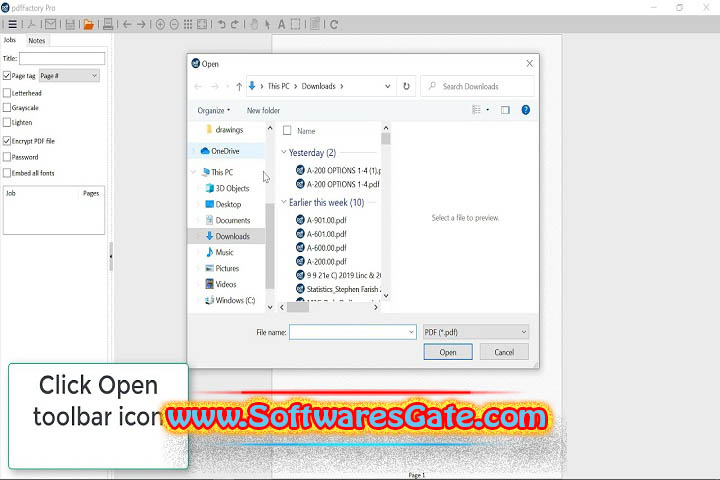Viewport: 720px width, 480px height.
Task: Open the hamburger menu in pdfFactory toolbar
Action: pos(12,24)
